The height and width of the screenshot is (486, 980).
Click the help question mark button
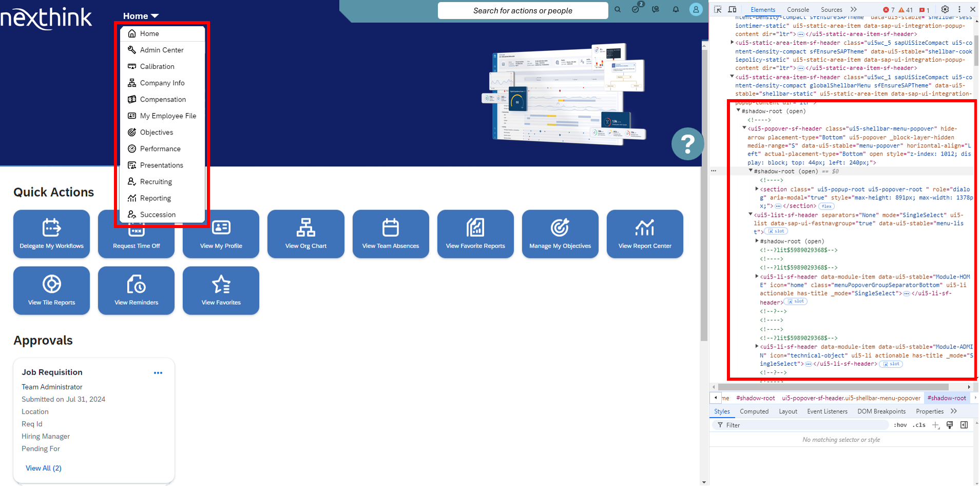[x=687, y=144]
